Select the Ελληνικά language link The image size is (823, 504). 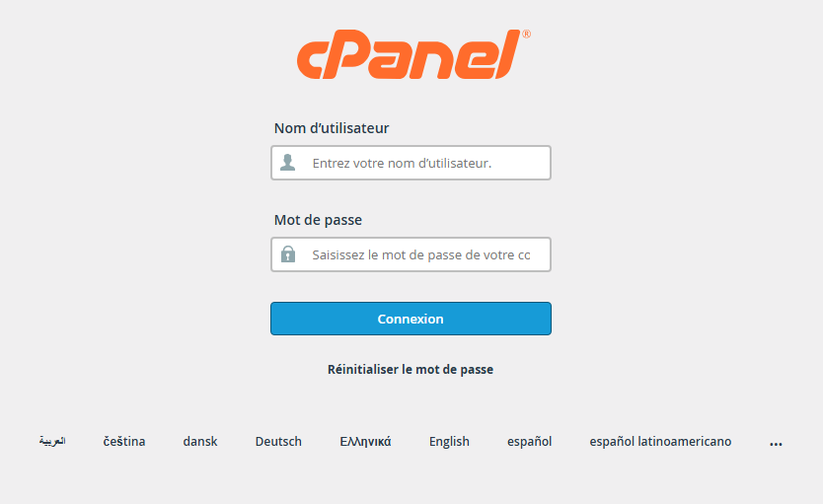tap(365, 442)
